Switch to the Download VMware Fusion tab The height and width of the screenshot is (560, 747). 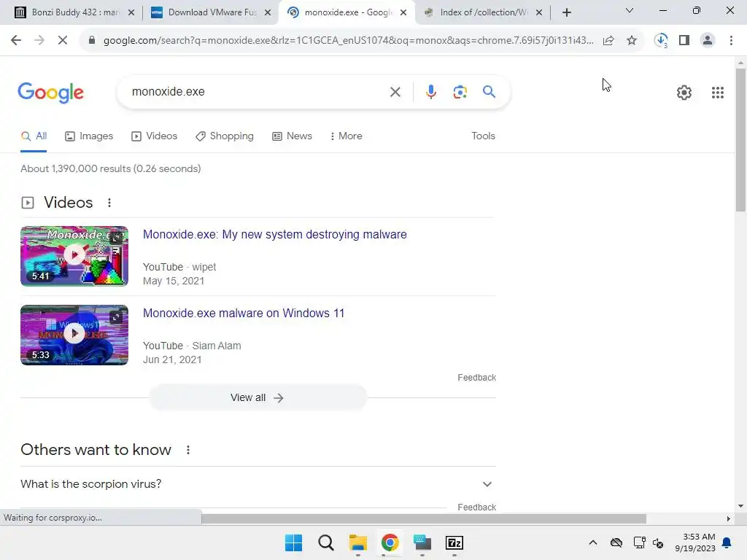pyautogui.click(x=210, y=12)
